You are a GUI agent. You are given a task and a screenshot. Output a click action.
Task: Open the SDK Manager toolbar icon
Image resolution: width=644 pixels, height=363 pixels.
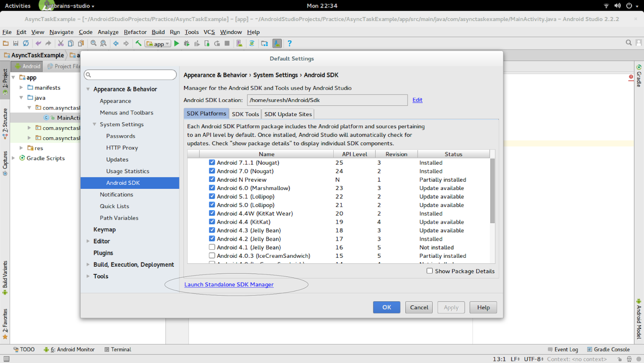point(277,43)
